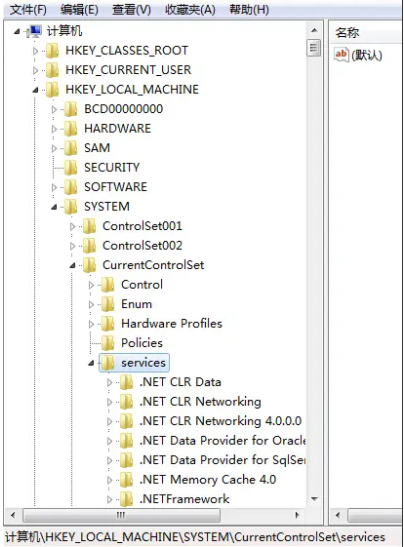404x547 pixels.
Task: Click tree pane horizontal scroll thumb
Action: [x=121, y=515]
